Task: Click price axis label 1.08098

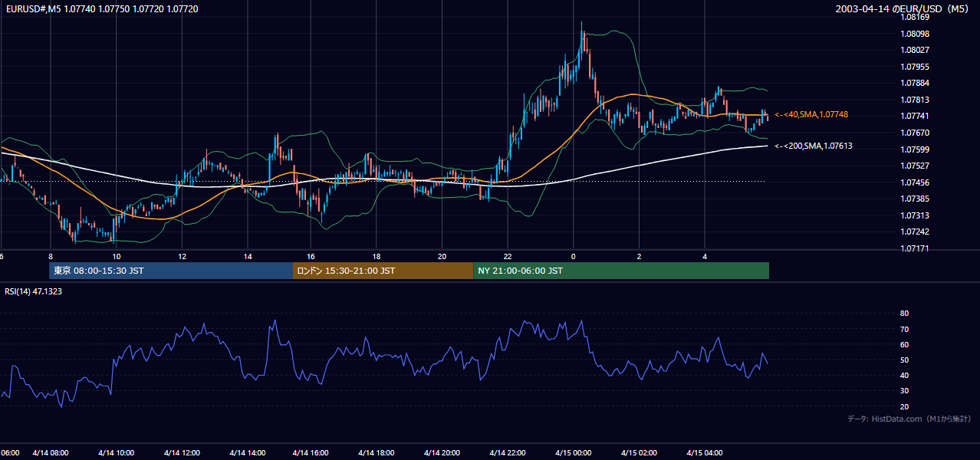Action: point(914,34)
